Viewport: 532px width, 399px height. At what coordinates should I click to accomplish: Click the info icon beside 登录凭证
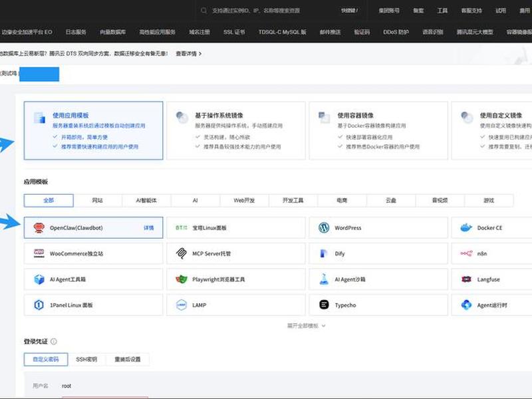pos(54,342)
